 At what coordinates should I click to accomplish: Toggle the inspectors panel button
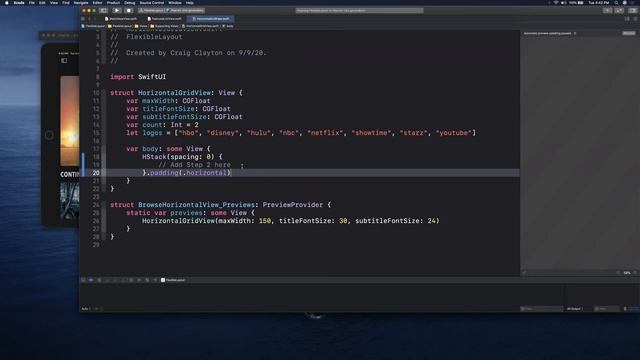tap(633, 10)
